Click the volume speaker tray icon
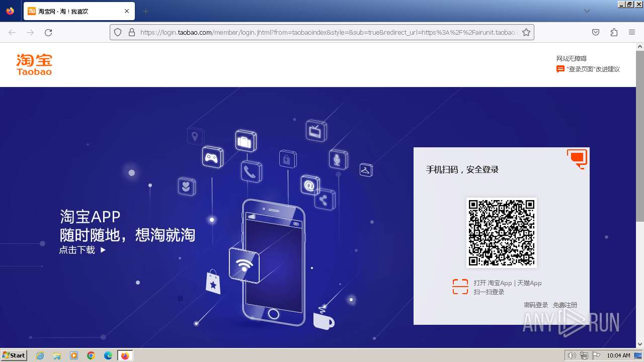Viewport: 644px width, 362px height. pyautogui.click(x=572, y=355)
